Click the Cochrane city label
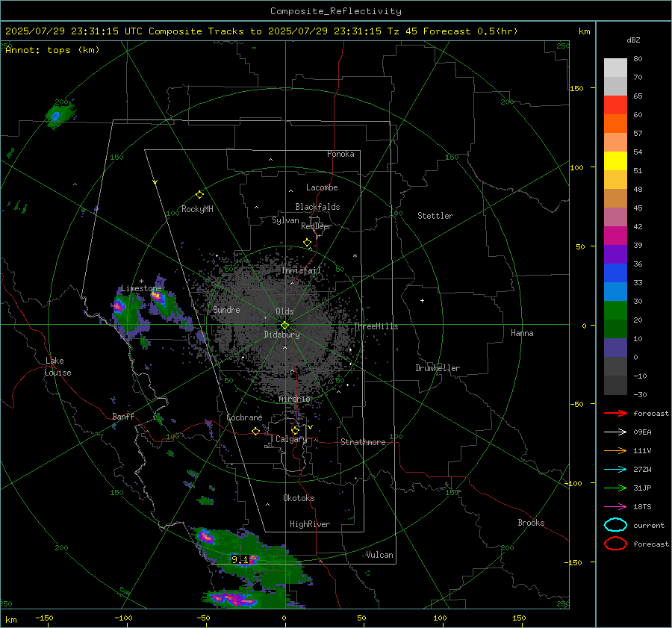The width and height of the screenshot is (672, 628). [244, 417]
